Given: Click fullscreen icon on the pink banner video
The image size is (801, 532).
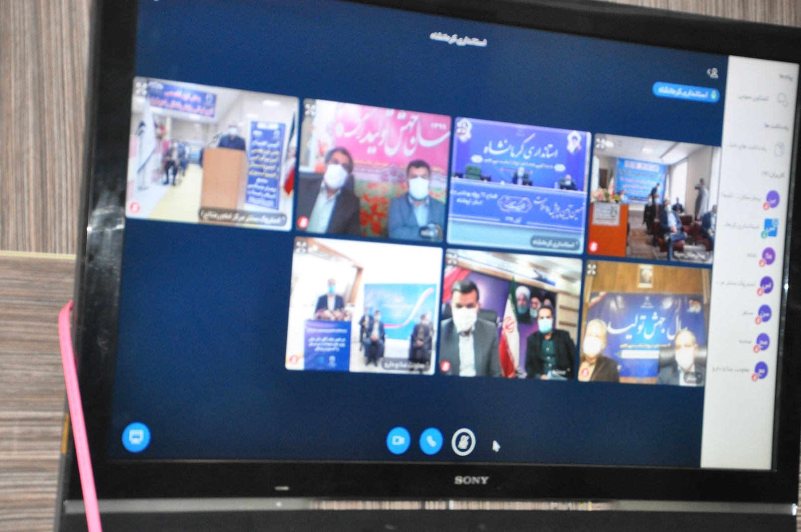Looking at the screenshot, I should (310, 110).
